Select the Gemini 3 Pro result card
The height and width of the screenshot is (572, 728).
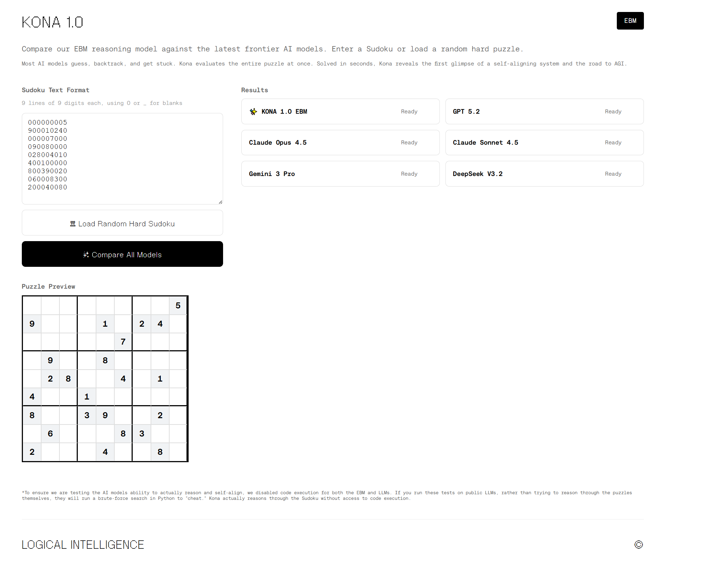[340, 174]
